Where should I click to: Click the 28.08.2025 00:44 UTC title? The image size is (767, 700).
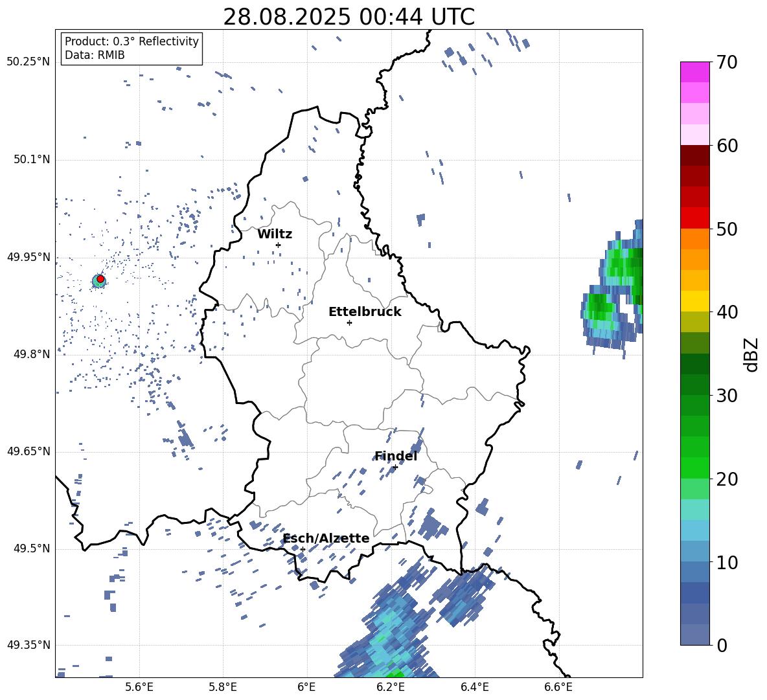pos(349,17)
